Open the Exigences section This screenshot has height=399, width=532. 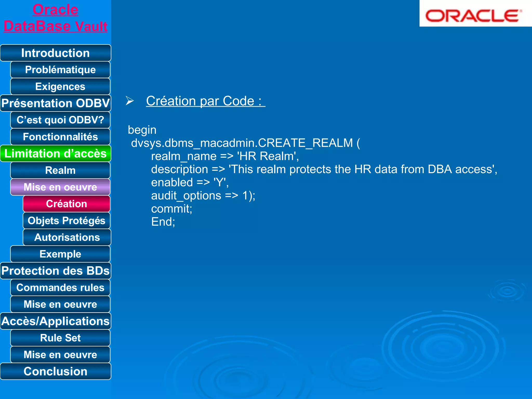click(x=60, y=87)
